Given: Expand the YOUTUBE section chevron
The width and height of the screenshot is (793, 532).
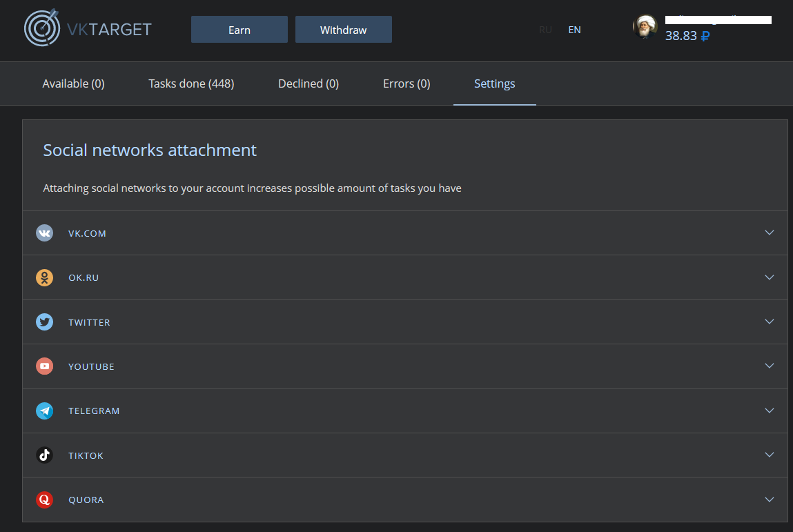Looking at the screenshot, I should click(x=770, y=366).
